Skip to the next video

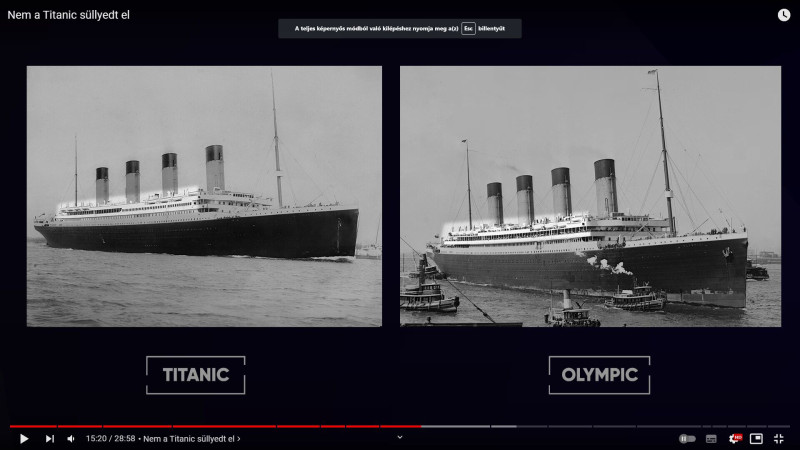(x=49, y=439)
